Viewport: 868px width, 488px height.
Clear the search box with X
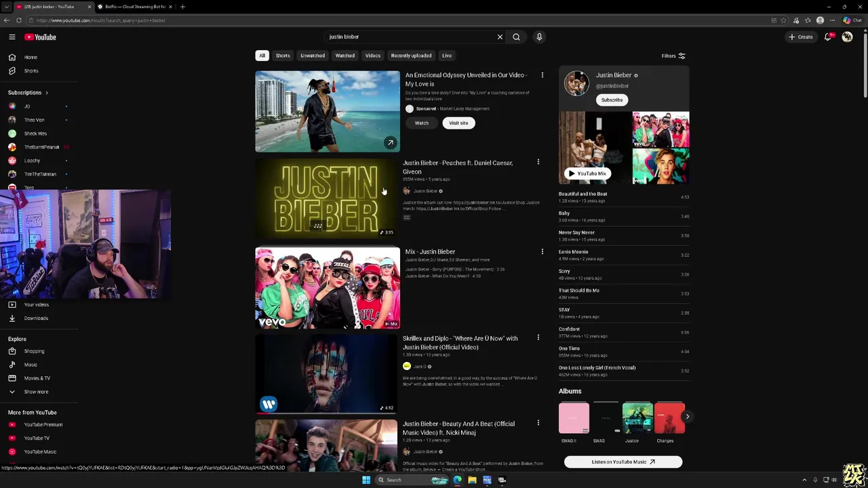(500, 37)
